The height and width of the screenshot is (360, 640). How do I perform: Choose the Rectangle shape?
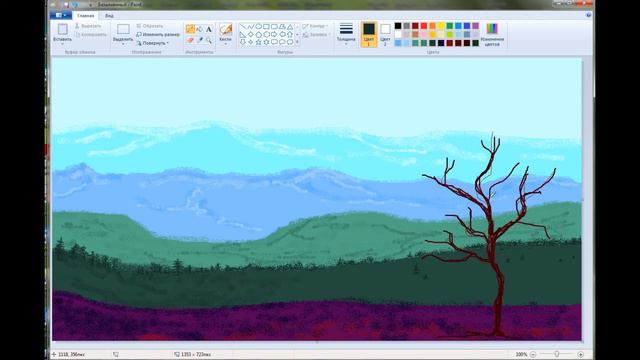coord(267,27)
